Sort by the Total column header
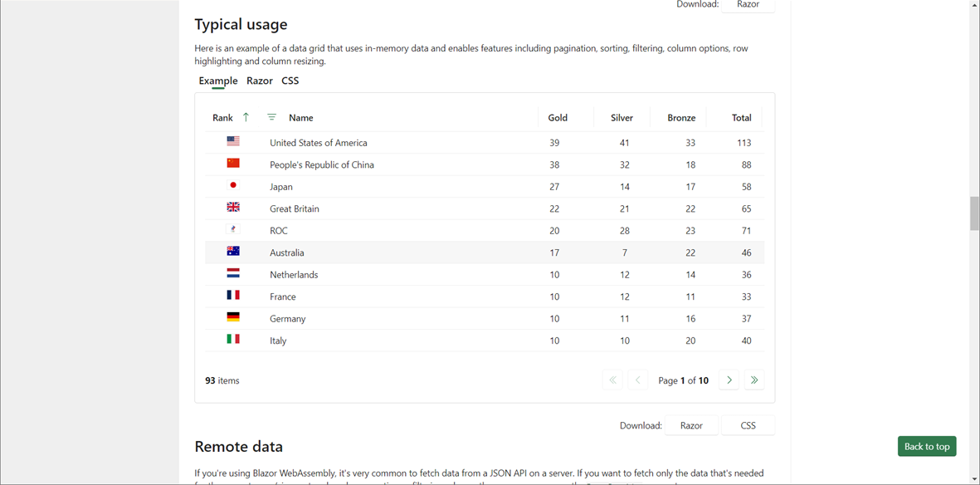The height and width of the screenshot is (485, 980). 741,118
